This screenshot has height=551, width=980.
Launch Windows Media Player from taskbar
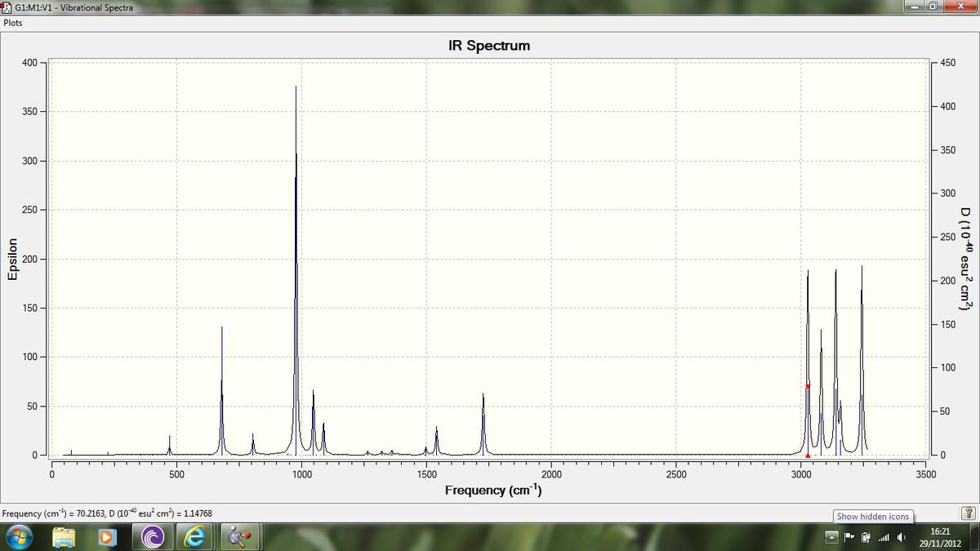click(x=107, y=537)
